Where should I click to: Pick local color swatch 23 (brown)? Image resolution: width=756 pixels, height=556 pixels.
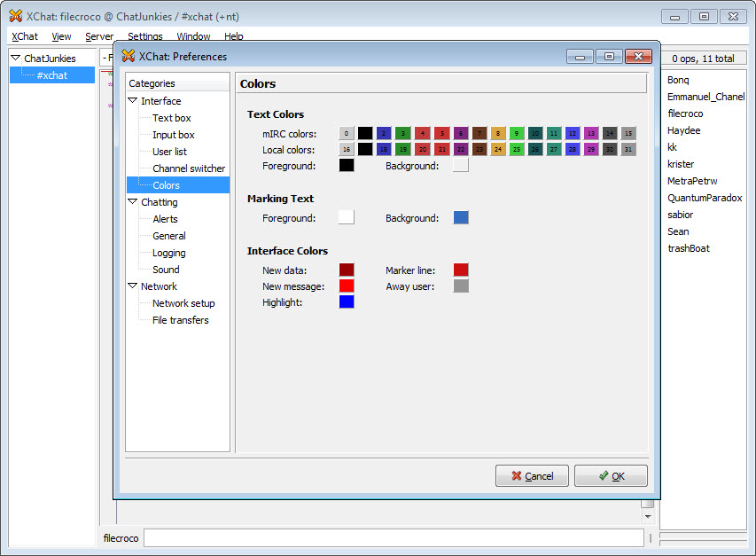(479, 149)
